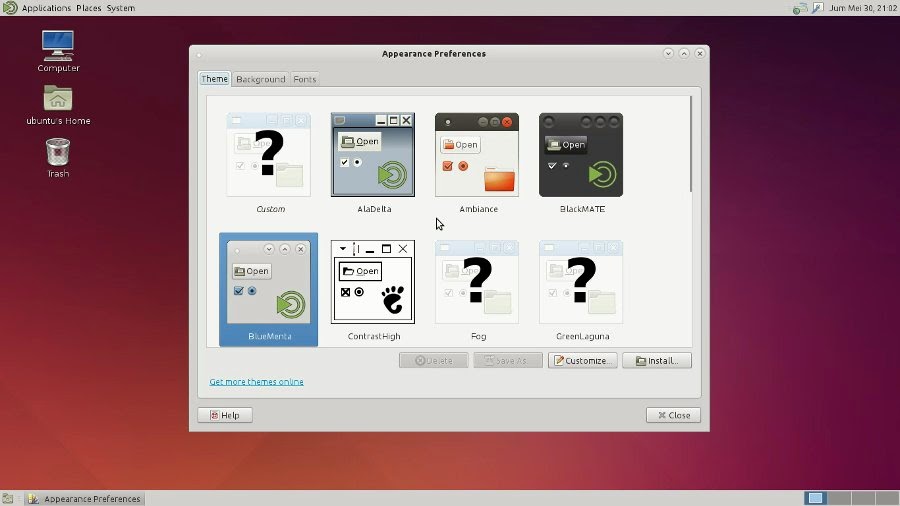Open the Applications menu
Viewport: 900px width, 506px height.
pyautogui.click(x=46, y=8)
